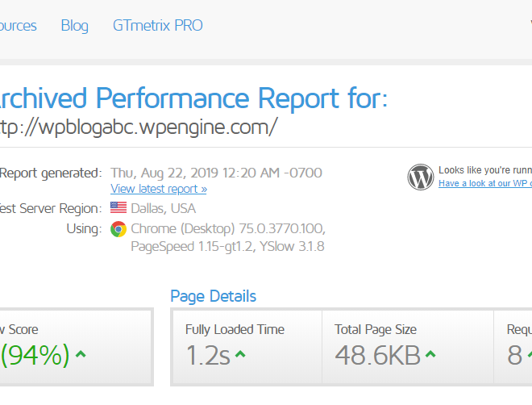The height and width of the screenshot is (405, 532).
Task: Click the green arrow next to 1.2s
Action: (240, 354)
